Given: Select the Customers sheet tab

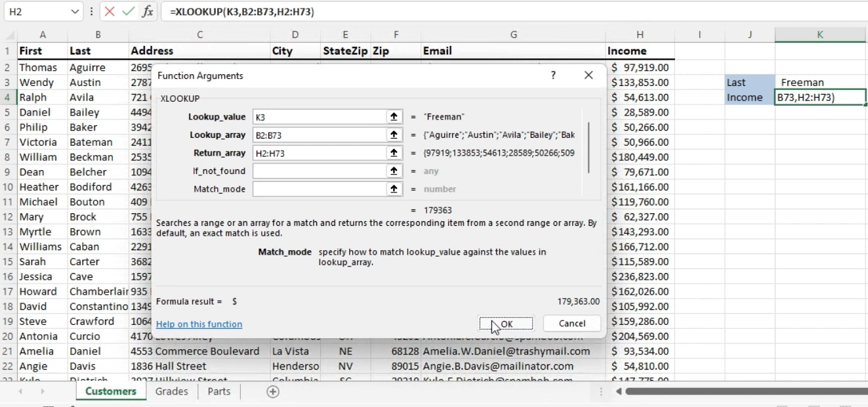Looking at the screenshot, I should point(110,392).
